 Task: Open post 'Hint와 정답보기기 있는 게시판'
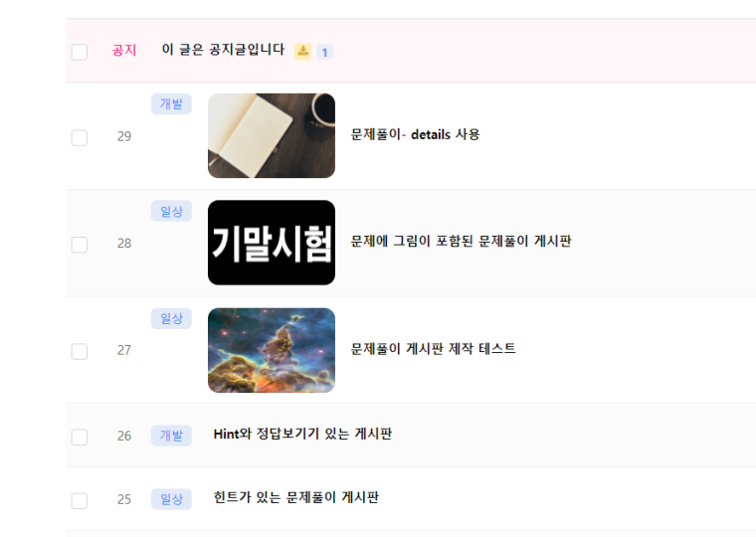pyautogui.click(x=302, y=434)
